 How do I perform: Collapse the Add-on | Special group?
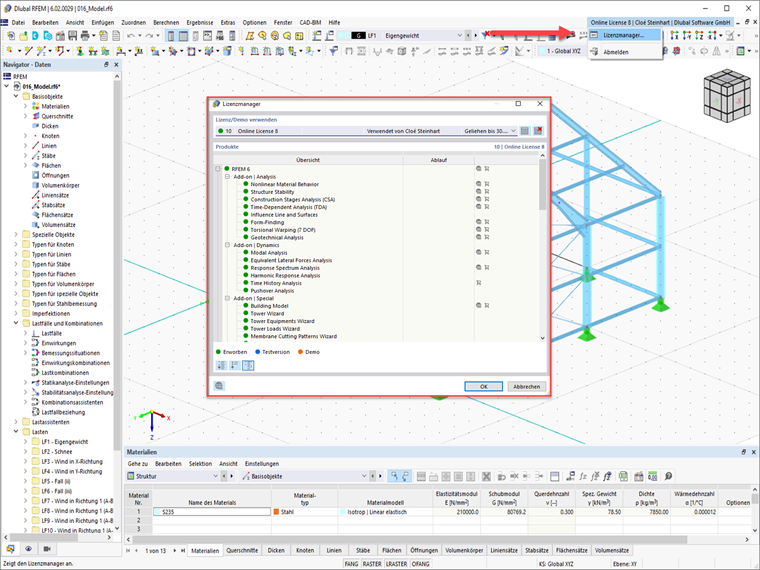(227, 298)
